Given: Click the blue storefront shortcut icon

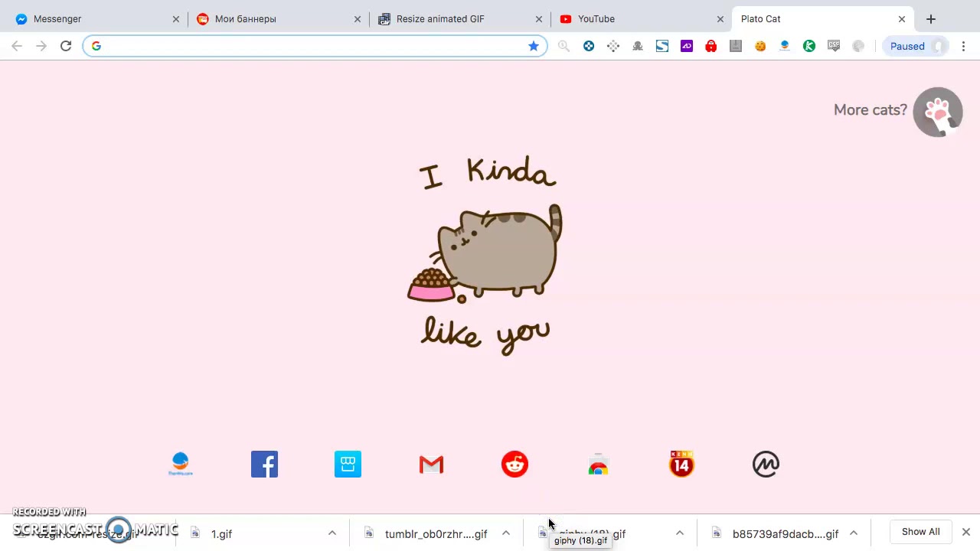Looking at the screenshot, I should tap(348, 465).
